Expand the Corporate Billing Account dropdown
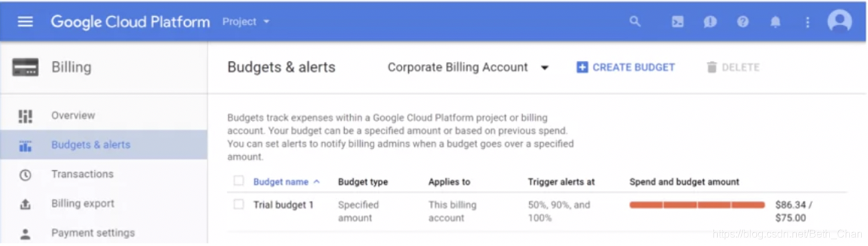This screenshot has height=246, width=868. (468, 67)
